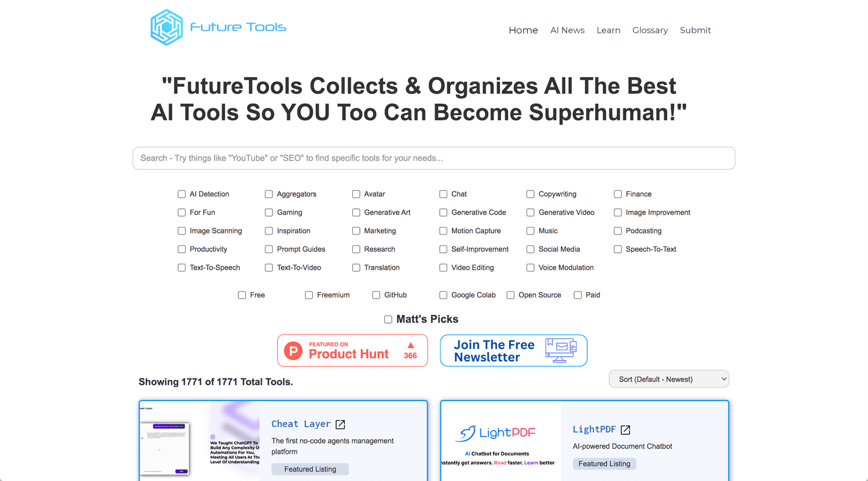Enable the Matt's Picks checkbox
This screenshot has width=868, height=481.
click(x=388, y=320)
